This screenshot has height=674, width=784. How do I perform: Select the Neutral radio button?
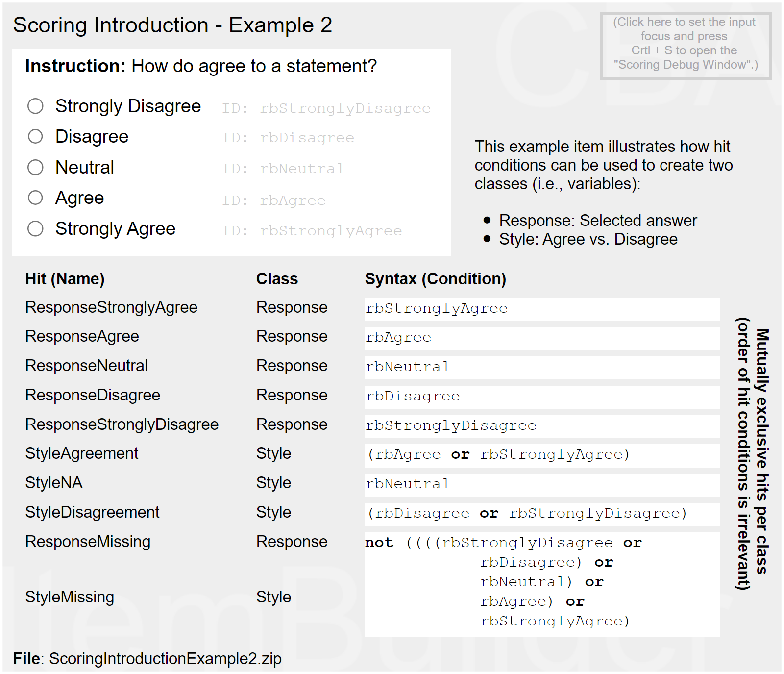pos(35,167)
